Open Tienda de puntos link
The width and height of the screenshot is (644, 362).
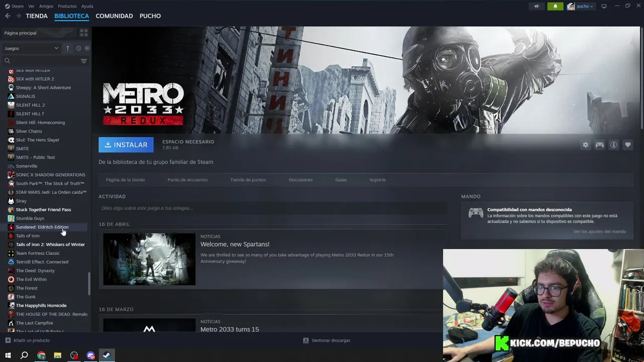tap(248, 179)
